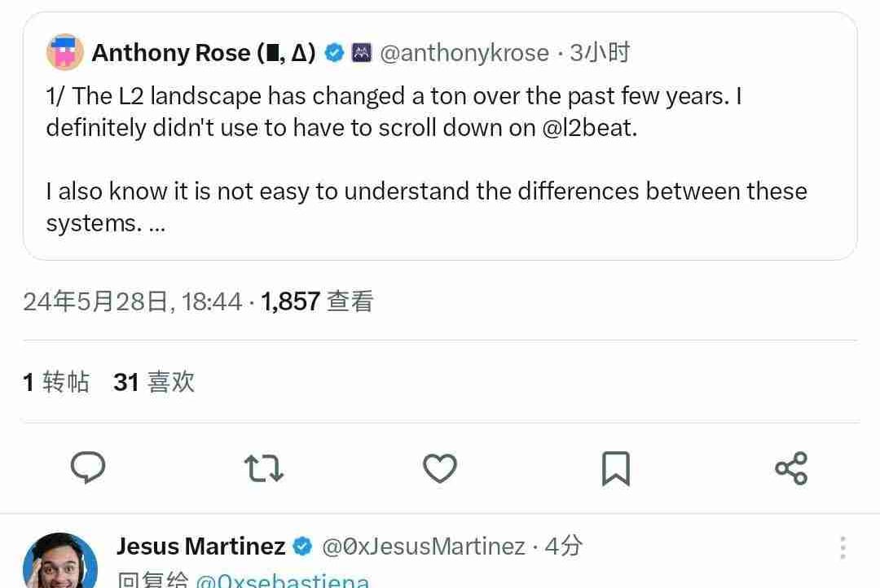Click the purple affiliate badge beside Anthony Rose
The image size is (880, 588).
(361, 54)
